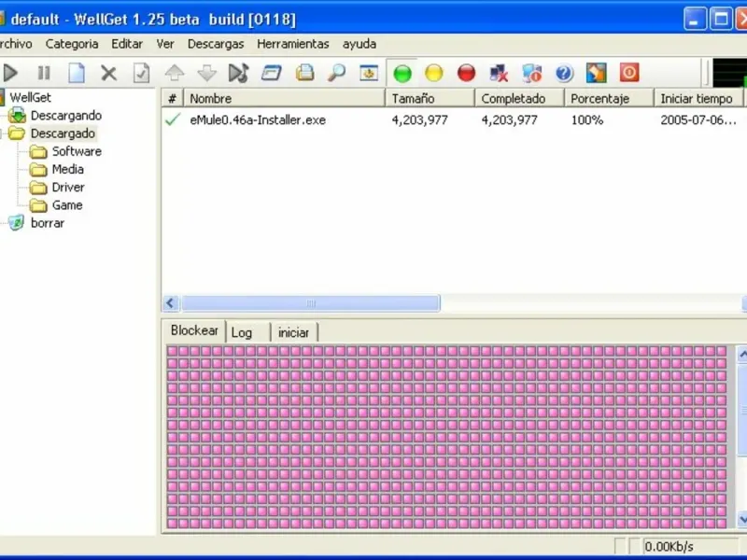Click the new download blank page icon
The height and width of the screenshot is (560, 747).
coord(77,74)
